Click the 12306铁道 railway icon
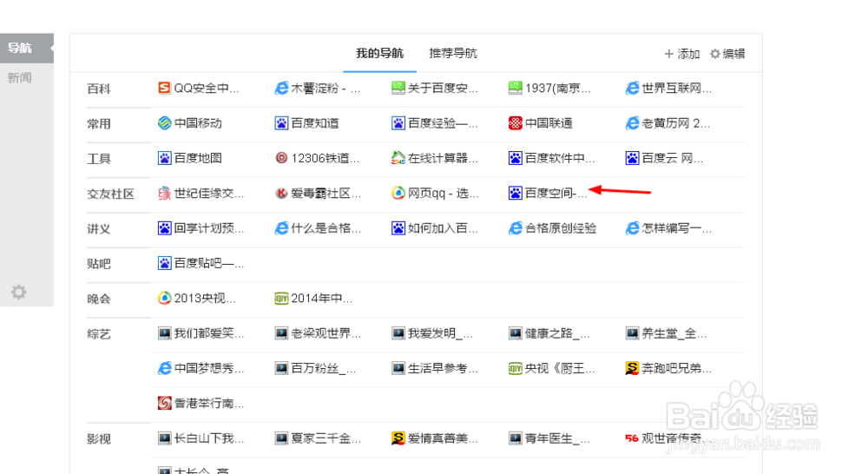Image resolution: width=868 pixels, height=474 pixels. 281,158
